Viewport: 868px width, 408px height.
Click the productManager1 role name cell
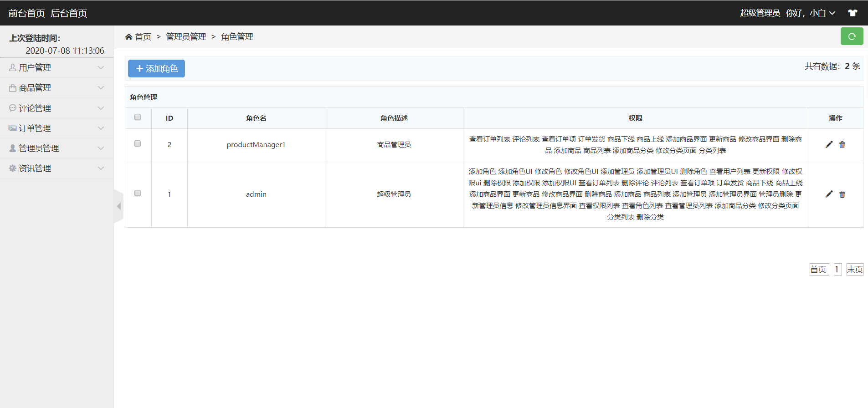click(x=256, y=144)
